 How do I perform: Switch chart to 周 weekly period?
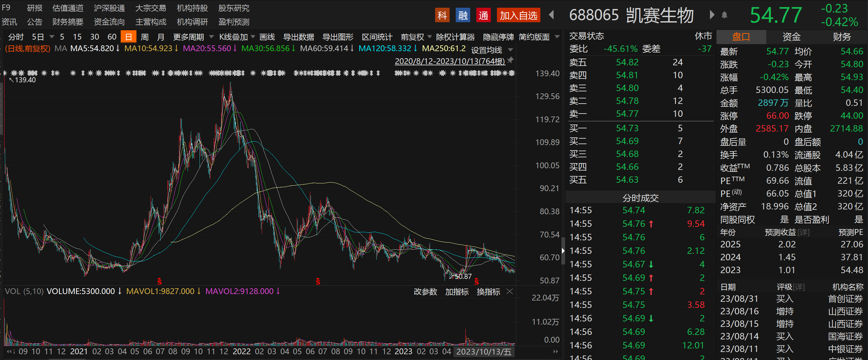tap(145, 37)
